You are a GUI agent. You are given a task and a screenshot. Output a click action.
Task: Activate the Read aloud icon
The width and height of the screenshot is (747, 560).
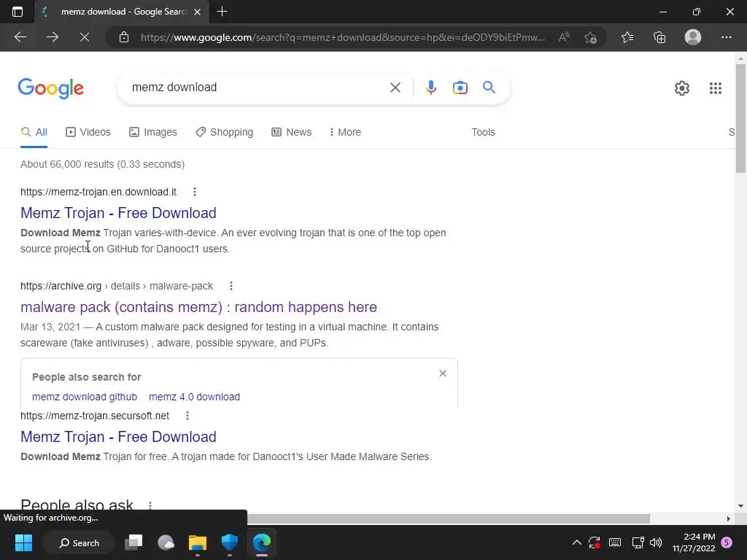[x=564, y=37]
